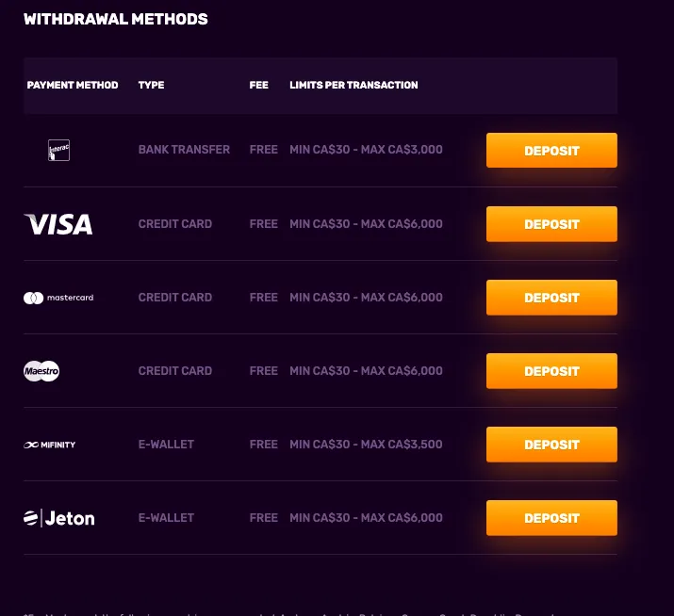Click the Bank Transfer type text
This screenshot has height=616, width=674.
click(184, 150)
